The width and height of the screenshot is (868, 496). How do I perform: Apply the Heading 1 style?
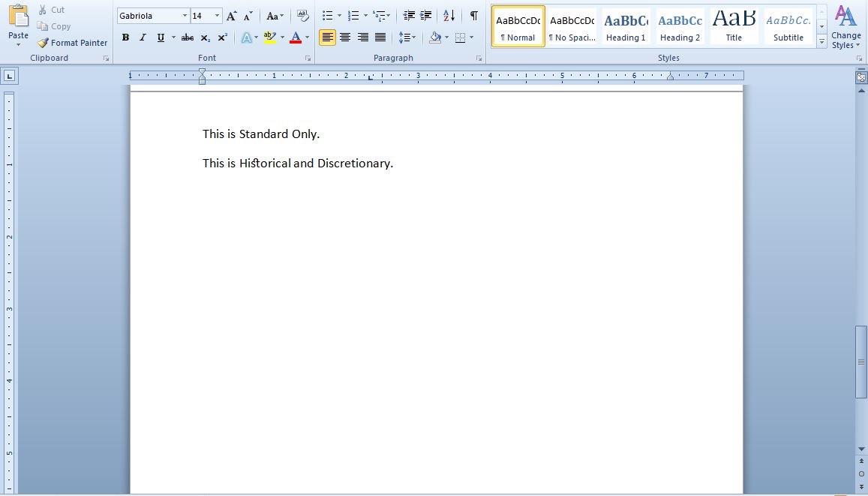pyautogui.click(x=626, y=25)
